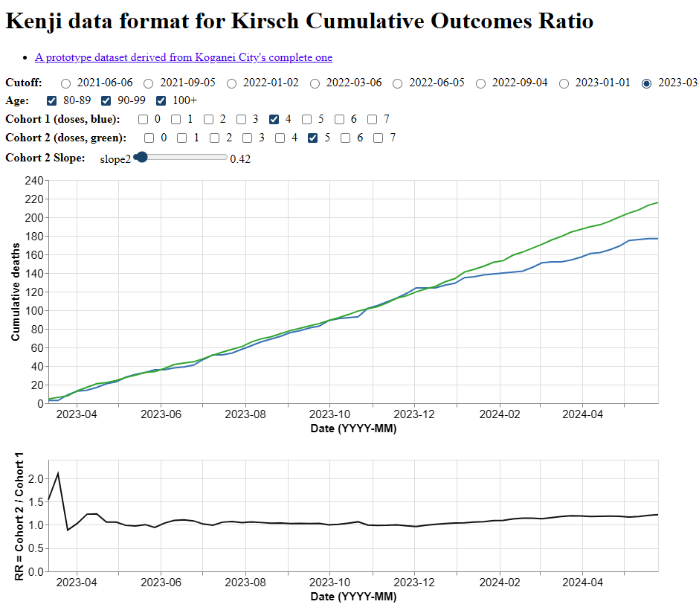Select cutoff 2022-06-05 radio button
The height and width of the screenshot is (616, 699).
pos(398,83)
